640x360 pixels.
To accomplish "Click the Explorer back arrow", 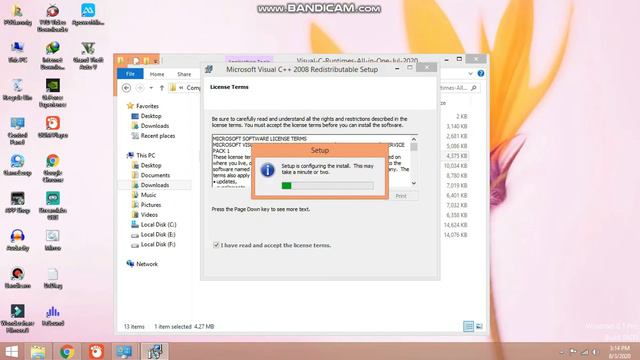I will (x=127, y=88).
